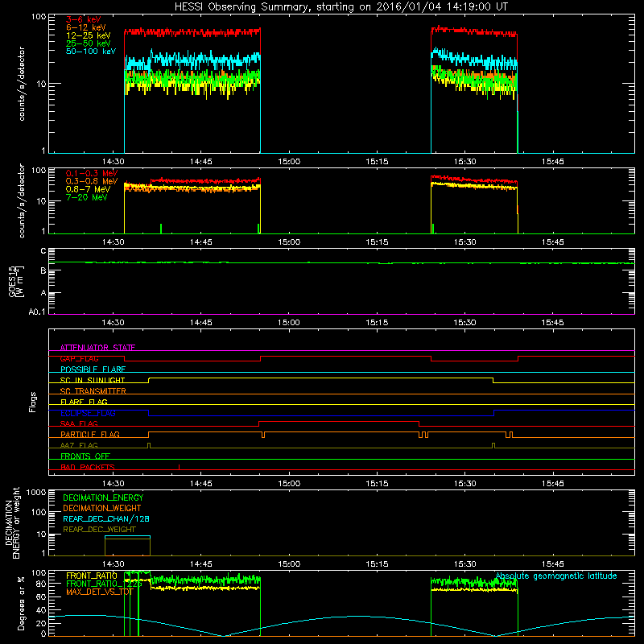Select the 50-100 keV legend label

click(x=91, y=52)
